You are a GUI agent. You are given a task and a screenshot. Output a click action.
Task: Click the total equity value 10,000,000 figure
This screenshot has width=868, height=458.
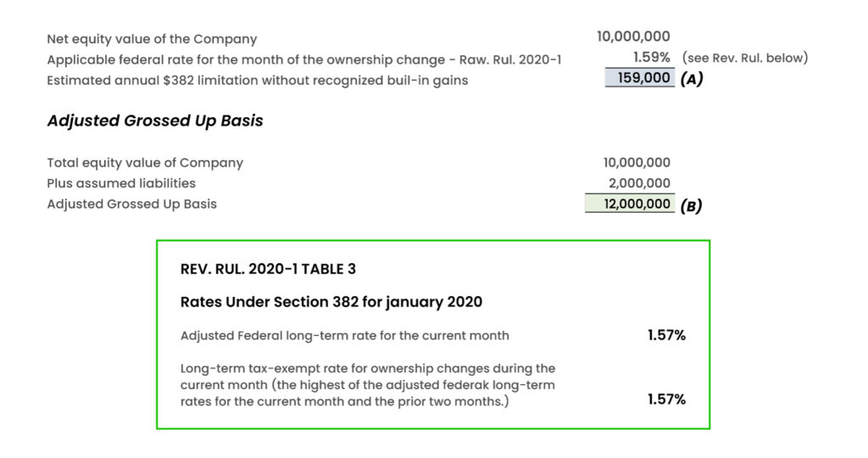coord(637,163)
